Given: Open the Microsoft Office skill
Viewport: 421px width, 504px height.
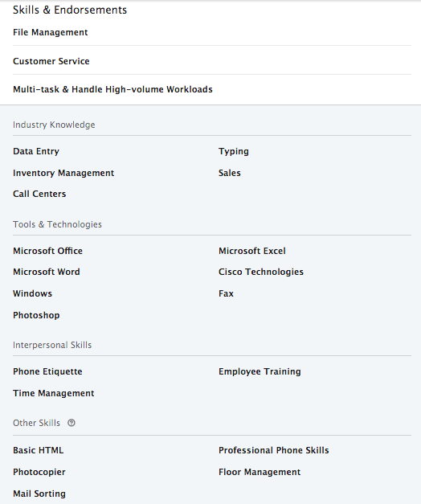Looking at the screenshot, I should [48, 251].
